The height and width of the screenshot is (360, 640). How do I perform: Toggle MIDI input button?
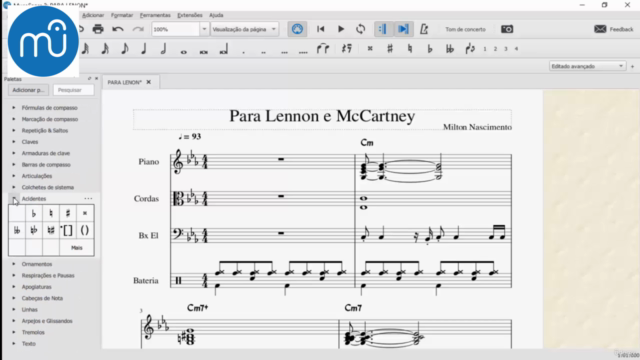(297, 29)
